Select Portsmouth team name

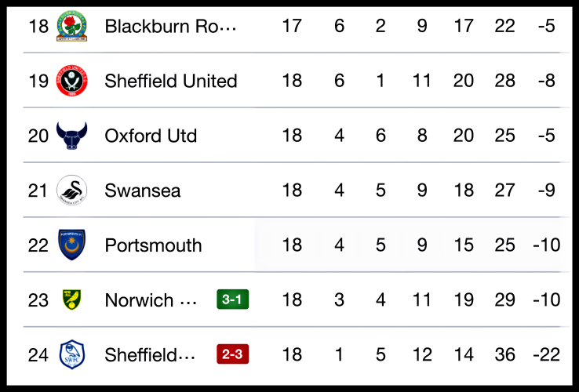pyautogui.click(x=153, y=245)
